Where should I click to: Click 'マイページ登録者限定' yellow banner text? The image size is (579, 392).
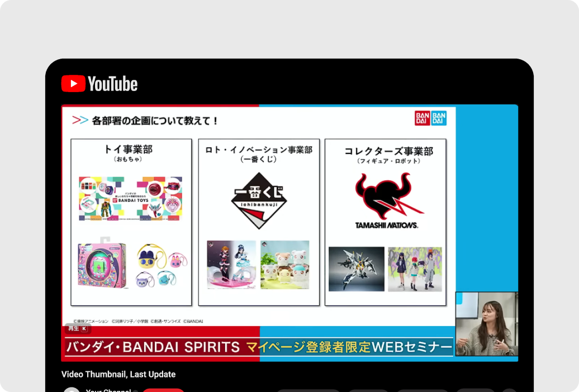coord(309,347)
